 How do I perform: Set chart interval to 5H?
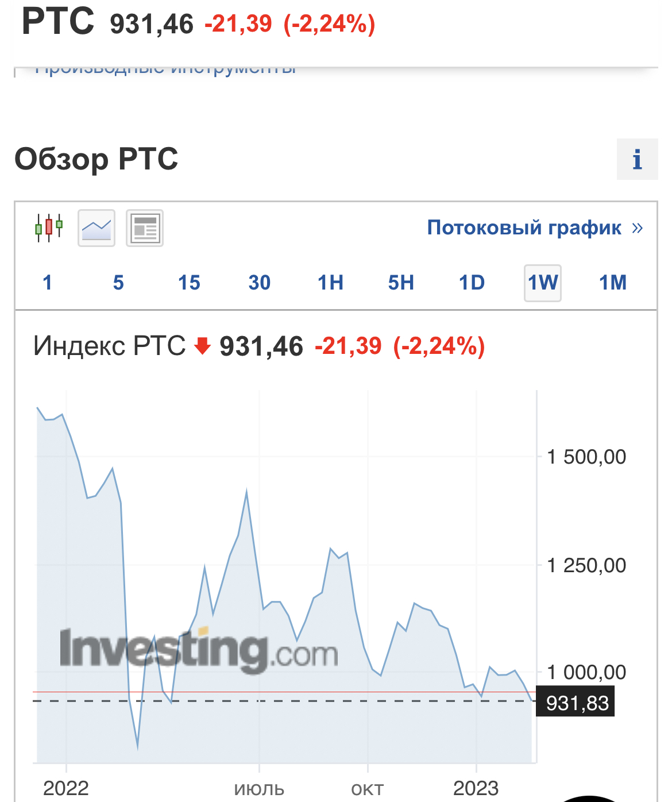pyautogui.click(x=401, y=283)
